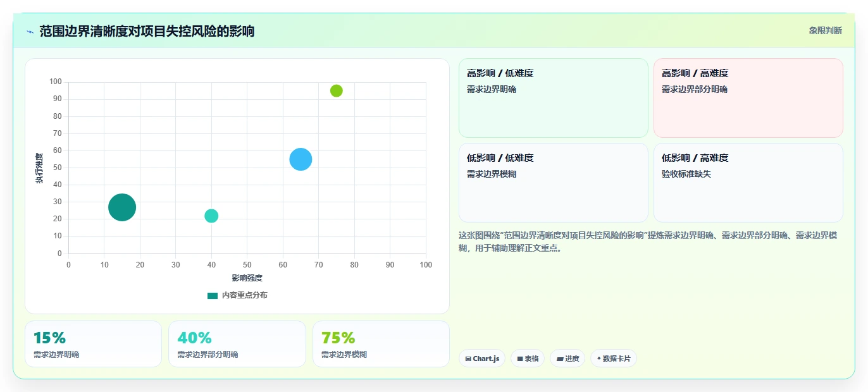Select the large dark teal bubble
This screenshot has width=868, height=392.
pyautogui.click(x=122, y=207)
